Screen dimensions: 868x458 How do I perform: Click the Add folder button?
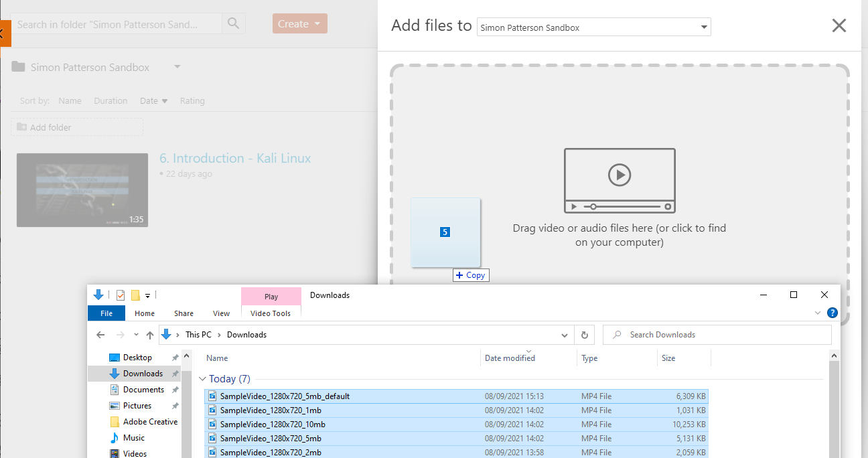click(77, 127)
